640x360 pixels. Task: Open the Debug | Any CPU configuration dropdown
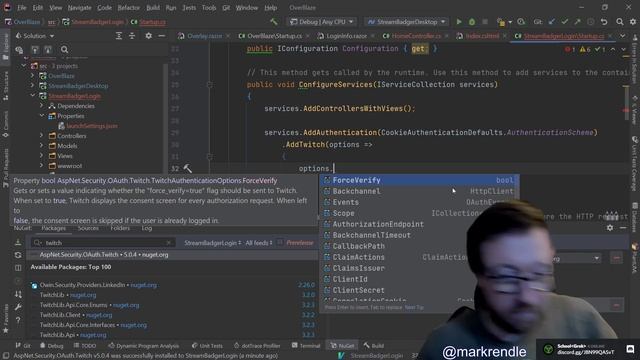pos(321,22)
